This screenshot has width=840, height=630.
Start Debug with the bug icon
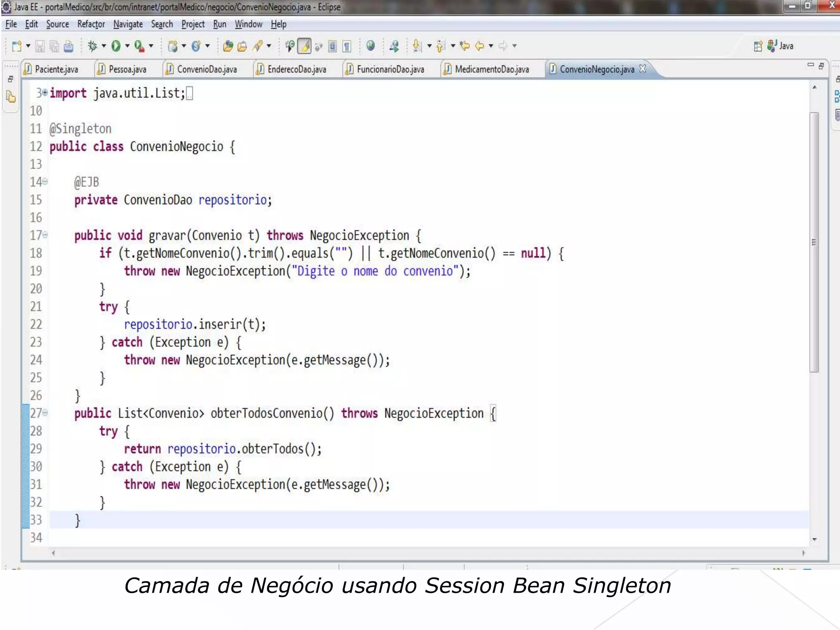click(92, 46)
